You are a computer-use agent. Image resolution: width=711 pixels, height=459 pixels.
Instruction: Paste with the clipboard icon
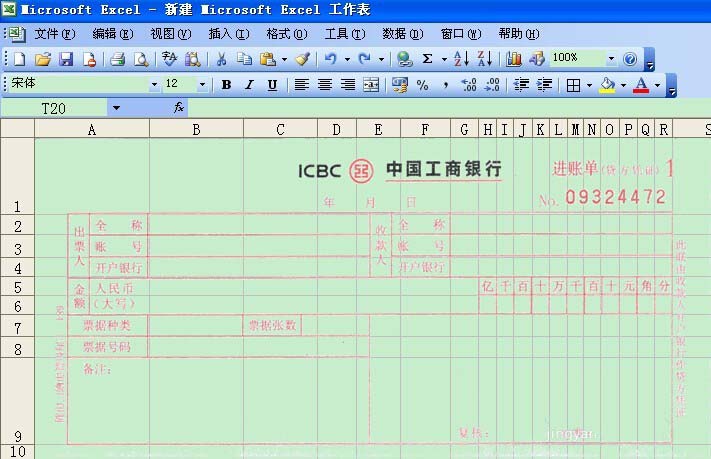268,59
